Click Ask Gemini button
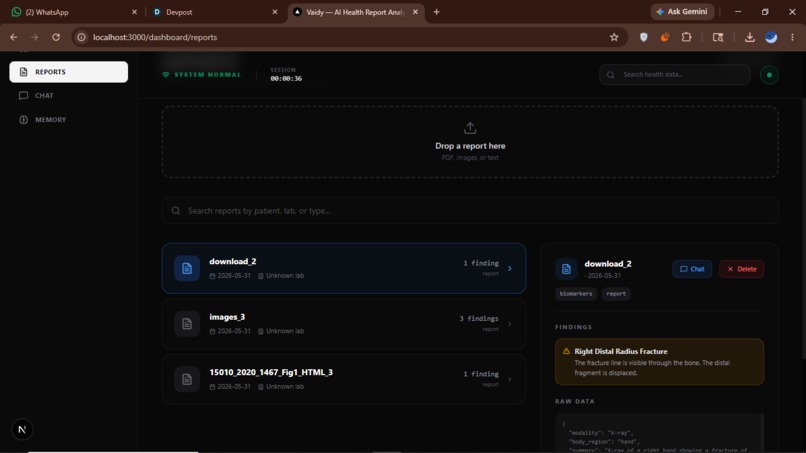The width and height of the screenshot is (806, 453). 682,12
